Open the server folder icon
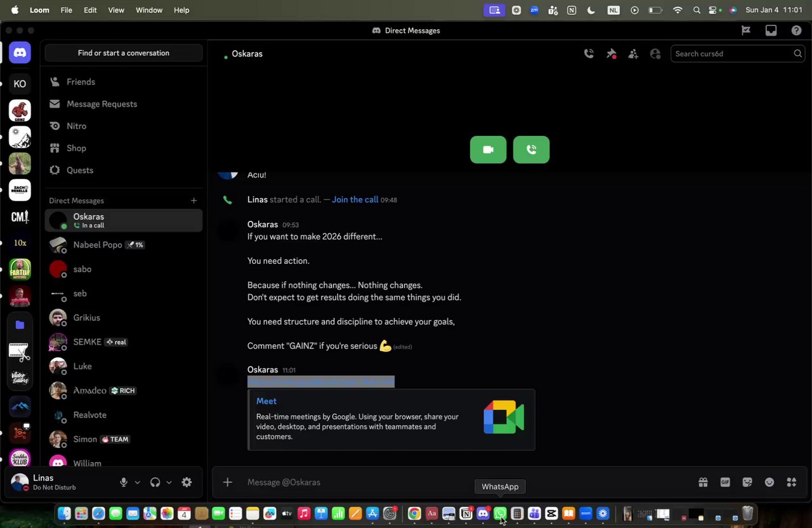 [20, 325]
